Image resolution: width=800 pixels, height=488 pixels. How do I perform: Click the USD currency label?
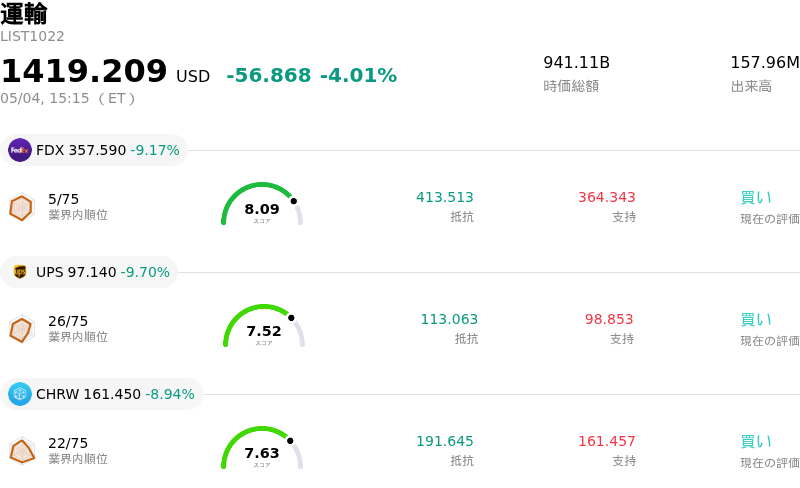pyautogui.click(x=193, y=77)
